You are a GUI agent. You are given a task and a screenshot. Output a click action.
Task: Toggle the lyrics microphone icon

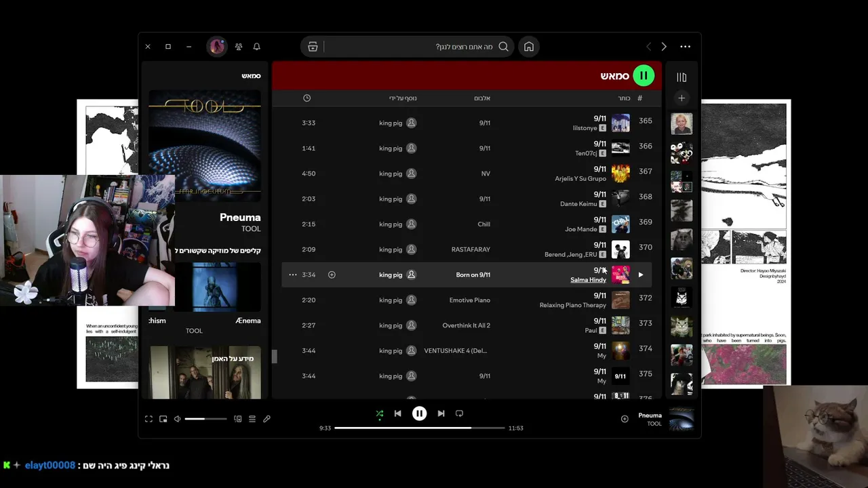267,419
